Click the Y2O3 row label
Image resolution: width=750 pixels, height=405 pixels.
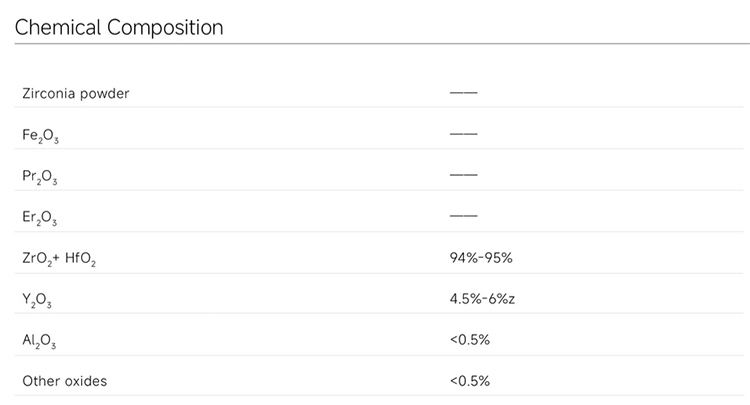click(37, 300)
